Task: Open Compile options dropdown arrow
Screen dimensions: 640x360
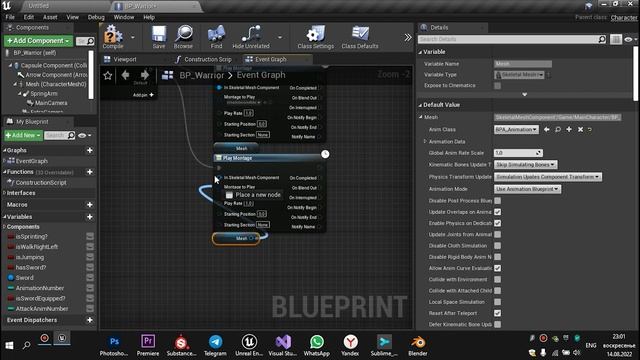Action: click(133, 37)
